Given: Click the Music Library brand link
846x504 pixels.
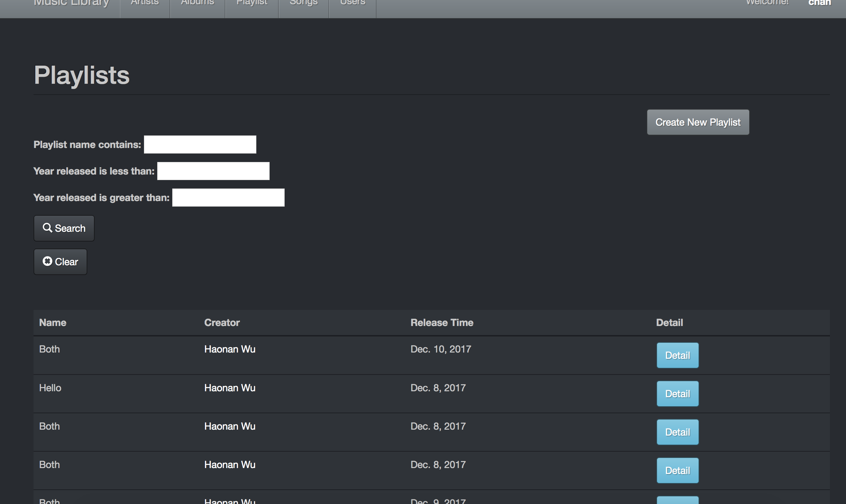Looking at the screenshot, I should pyautogui.click(x=72, y=3).
